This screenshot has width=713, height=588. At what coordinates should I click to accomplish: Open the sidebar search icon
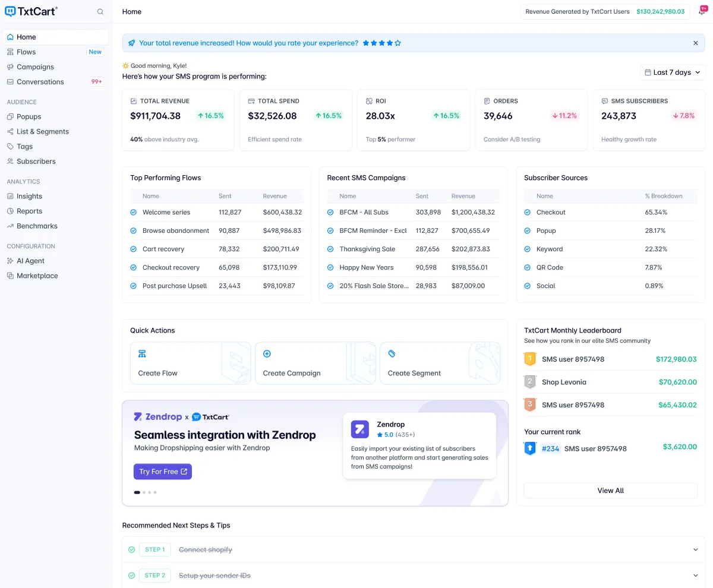pos(100,12)
